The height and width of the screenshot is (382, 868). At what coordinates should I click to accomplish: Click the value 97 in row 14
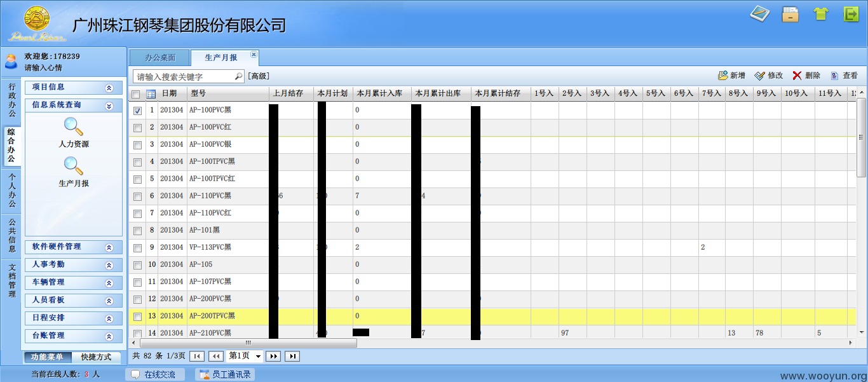point(566,333)
